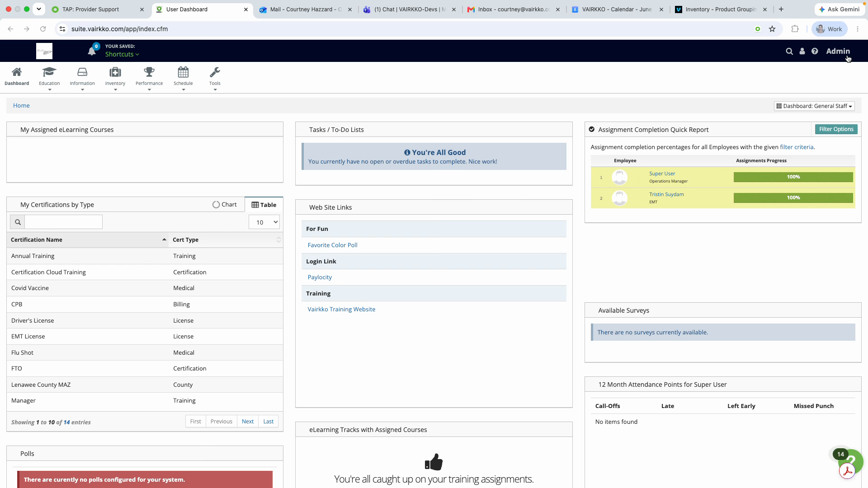Click the First pagination button
Image resolution: width=868 pixels, height=488 pixels.
195,422
